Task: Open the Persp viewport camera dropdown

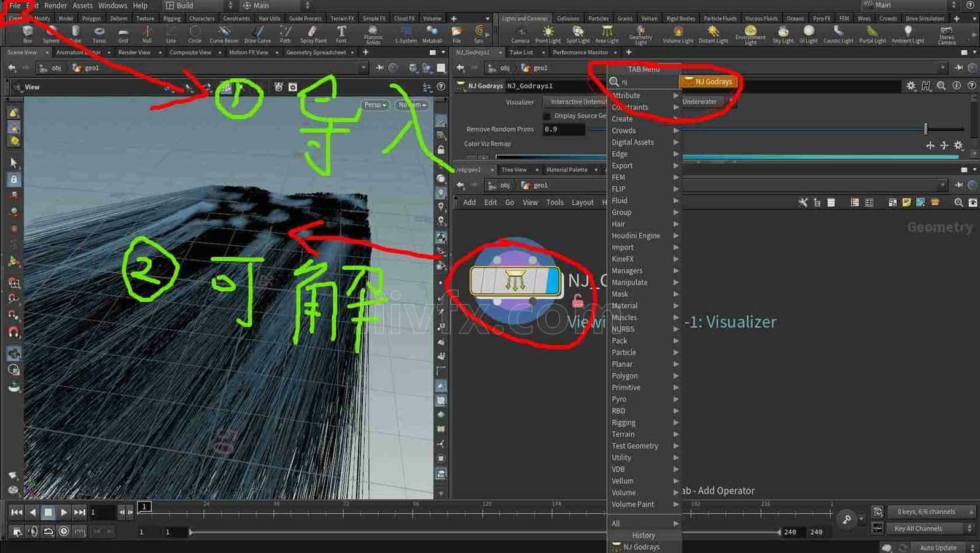Action: [x=375, y=105]
